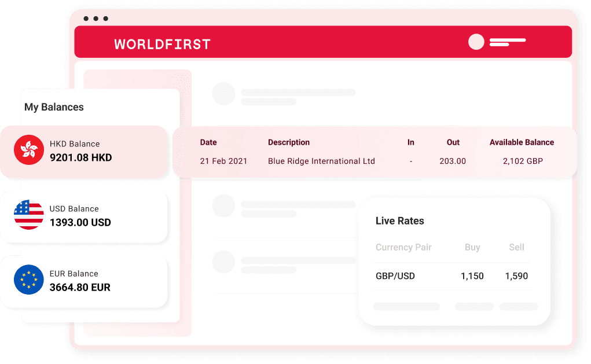Click the WORLDFIRST logo
Screen dimensions: 591x364
click(x=163, y=45)
